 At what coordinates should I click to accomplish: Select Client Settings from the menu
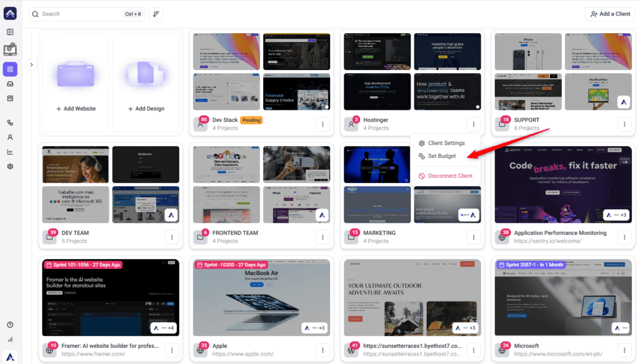click(445, 143)
